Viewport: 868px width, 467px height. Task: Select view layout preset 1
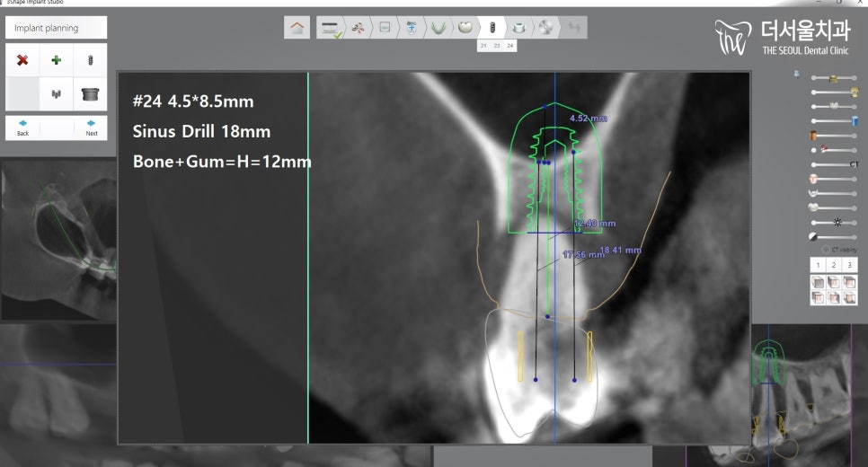coord(818,265)
